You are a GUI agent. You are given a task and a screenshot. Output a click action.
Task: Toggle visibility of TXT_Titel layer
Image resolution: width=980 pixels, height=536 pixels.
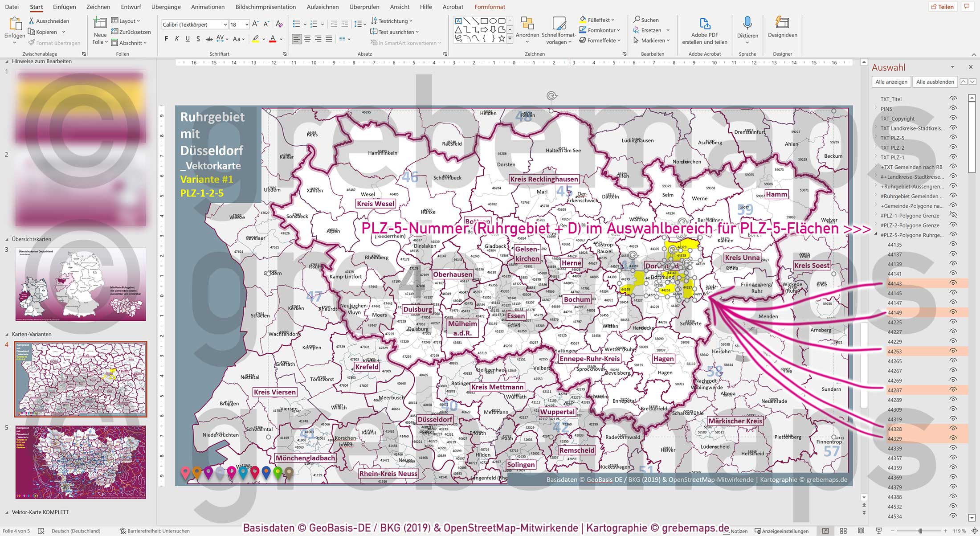(x=953, y=98)
